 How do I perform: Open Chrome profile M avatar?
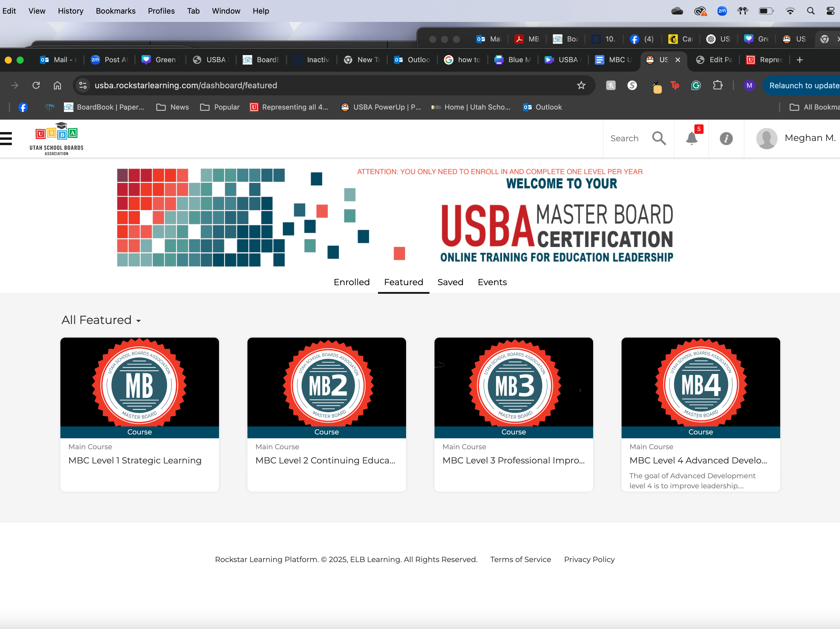point(749,85)
